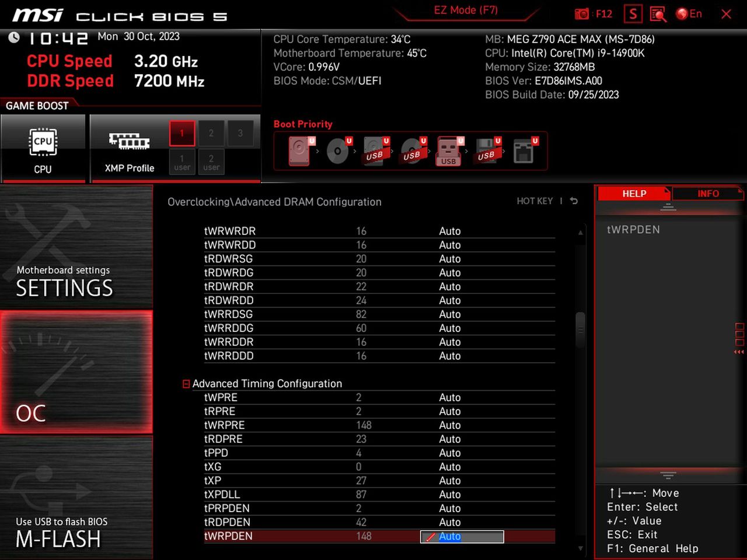The height and width of the screenshot is (560, 747).
Task: Enable XMP profile 2
Action: (211, 133)
